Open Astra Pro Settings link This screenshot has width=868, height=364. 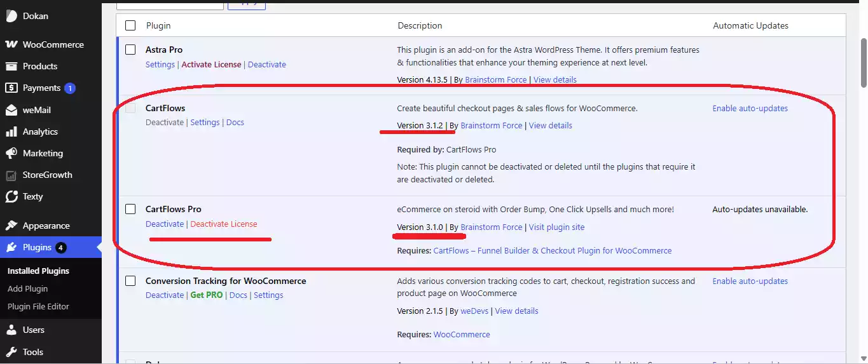160,64
